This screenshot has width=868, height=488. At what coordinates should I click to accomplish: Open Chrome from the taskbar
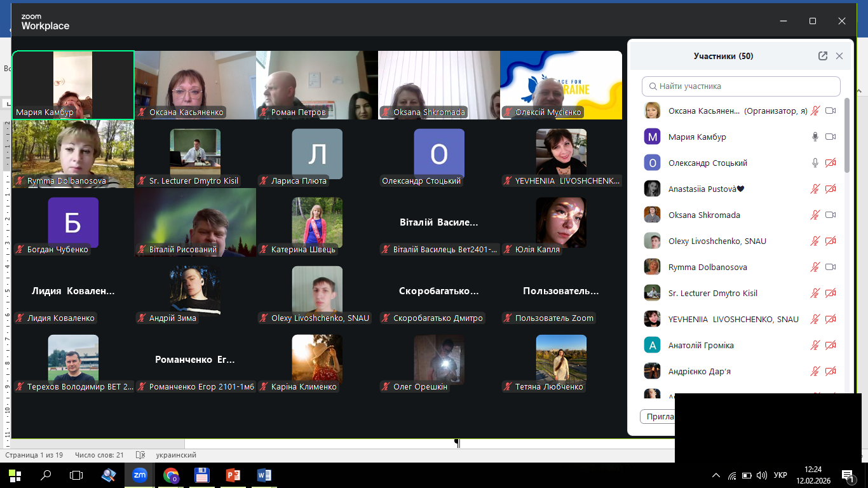click(170, 475)
